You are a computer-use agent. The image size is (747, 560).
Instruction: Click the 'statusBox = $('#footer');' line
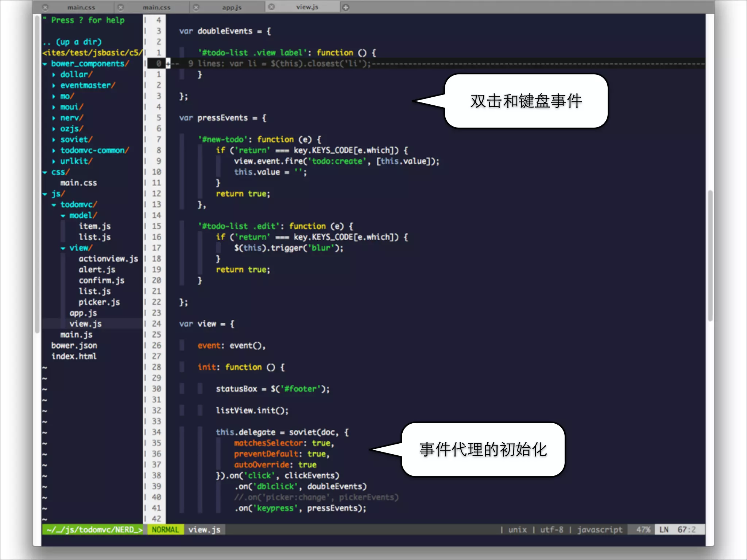(x=272, y=389)
